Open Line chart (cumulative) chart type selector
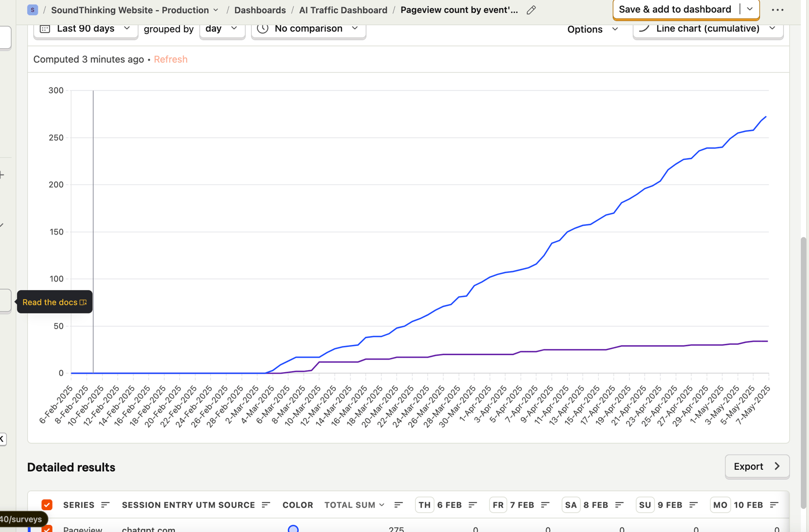The width and height of the screenshot is (809, 532). coord(707,29)
